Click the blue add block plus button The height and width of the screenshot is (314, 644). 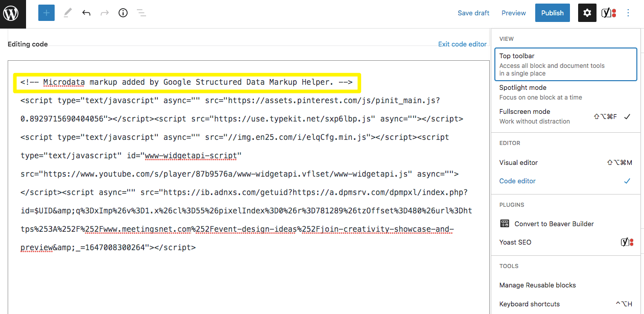[x=46, y=13]
